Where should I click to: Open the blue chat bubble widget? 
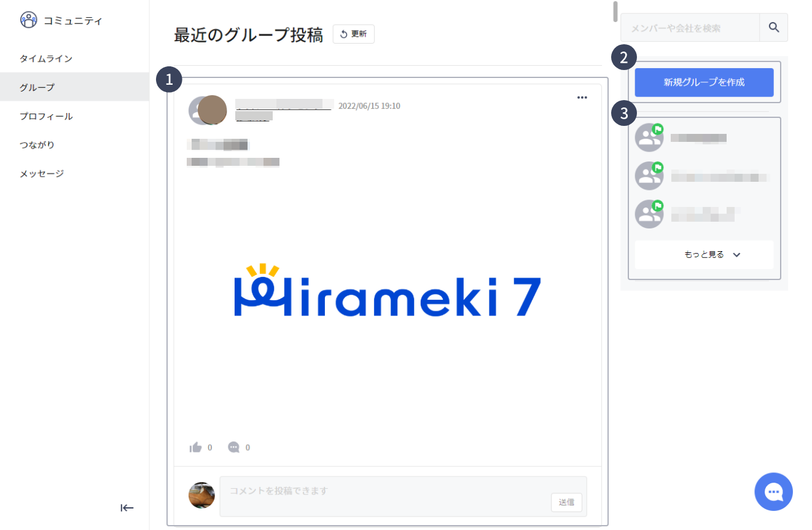coord(774,491)
